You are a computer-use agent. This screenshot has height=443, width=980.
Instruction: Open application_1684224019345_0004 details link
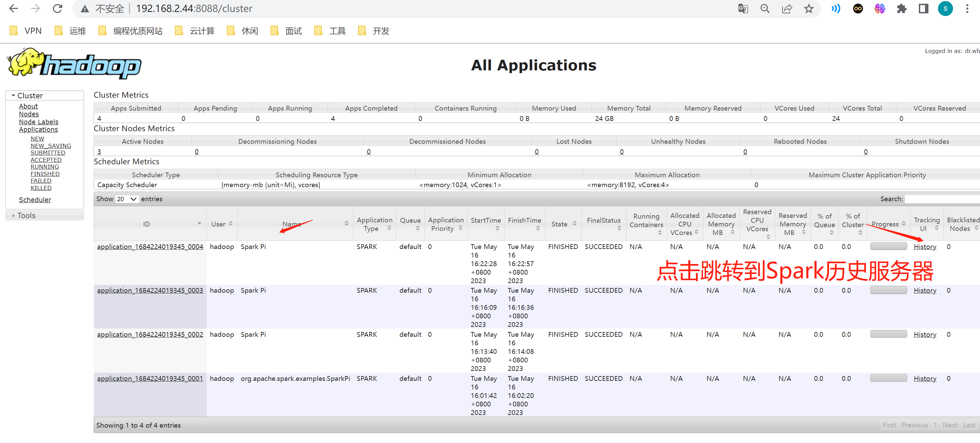coord(150,246)
